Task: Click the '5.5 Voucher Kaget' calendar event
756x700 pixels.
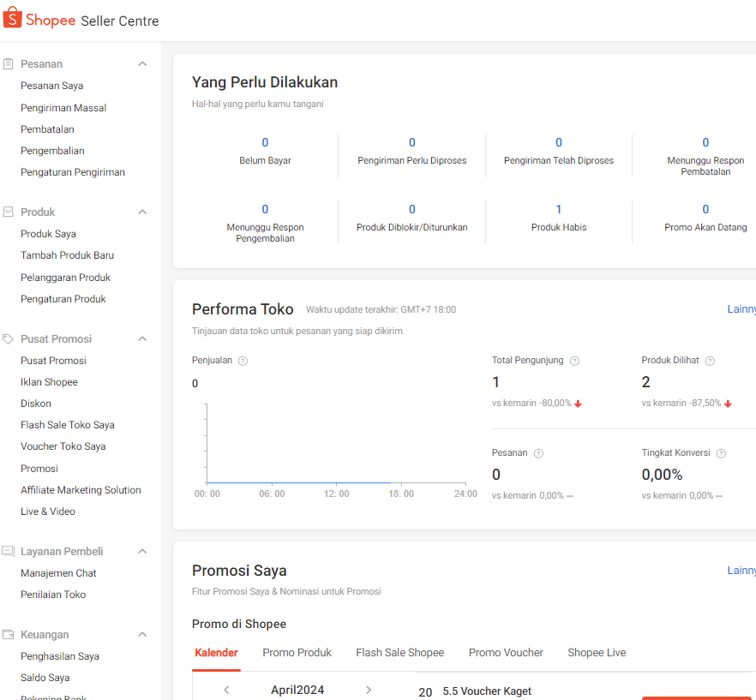Action: [x=487, y=691]
